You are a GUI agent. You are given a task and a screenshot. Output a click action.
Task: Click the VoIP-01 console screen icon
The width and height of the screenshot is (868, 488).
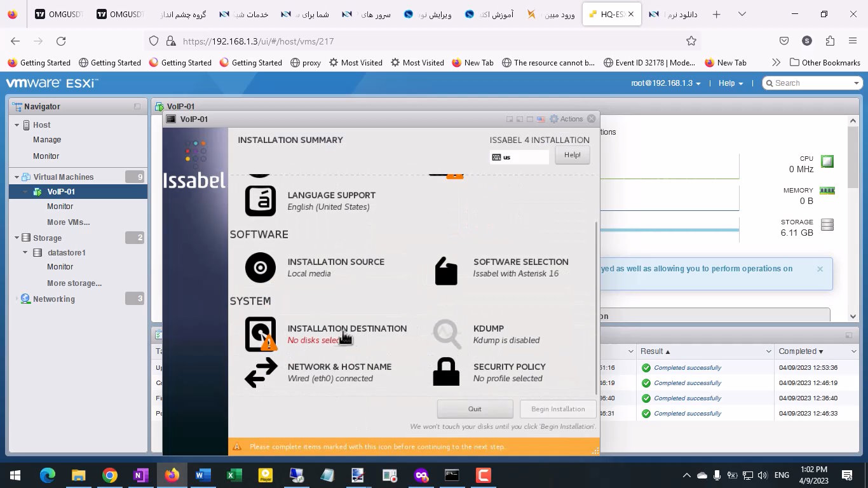[x=171, y=119]
